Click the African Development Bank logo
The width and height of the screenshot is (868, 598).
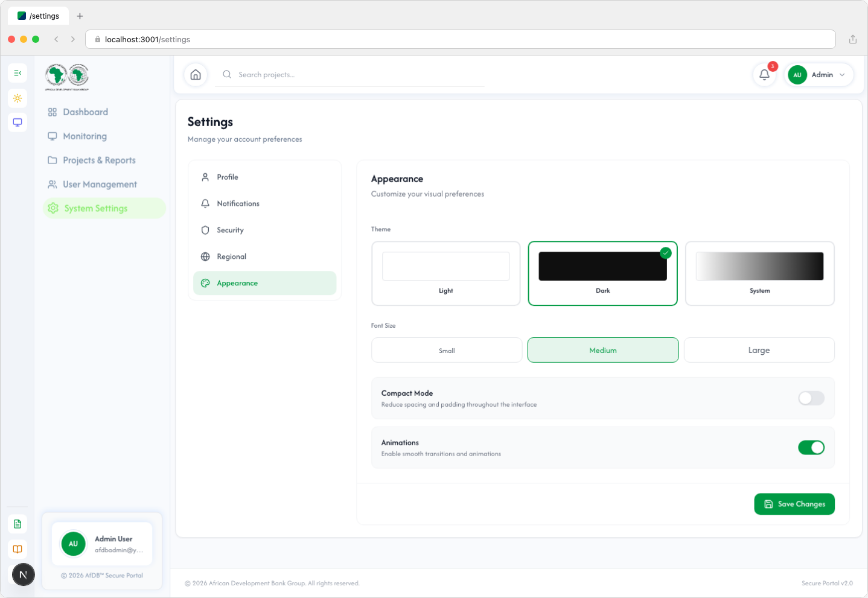67,77
